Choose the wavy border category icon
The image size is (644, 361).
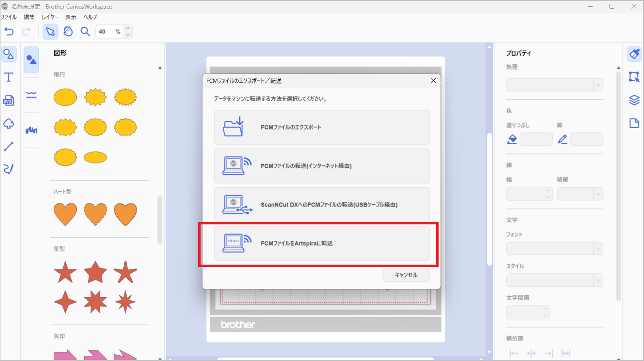31,94
